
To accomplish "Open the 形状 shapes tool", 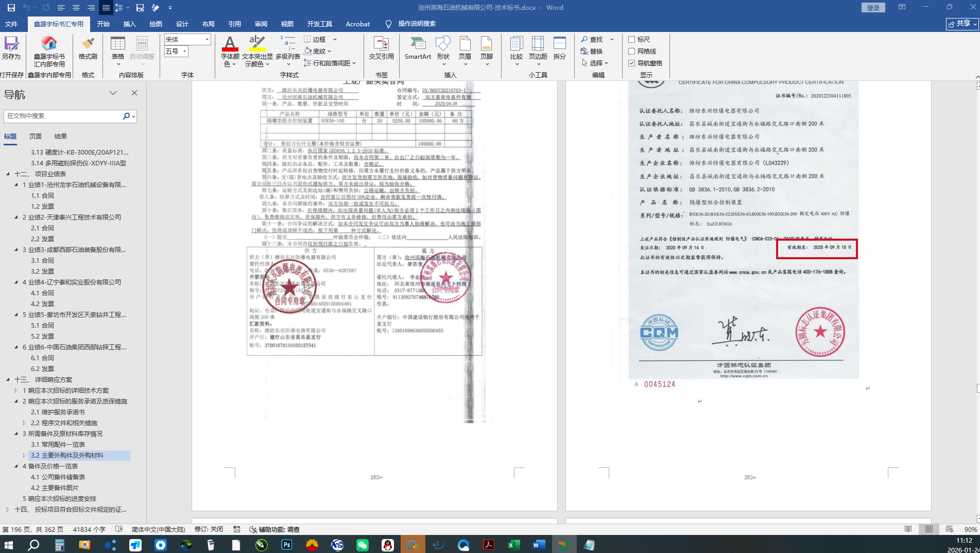I will (x=443, y=51).
